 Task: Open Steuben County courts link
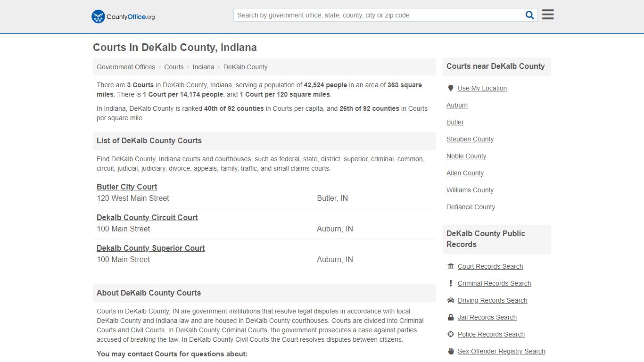(x=470, y=139)
